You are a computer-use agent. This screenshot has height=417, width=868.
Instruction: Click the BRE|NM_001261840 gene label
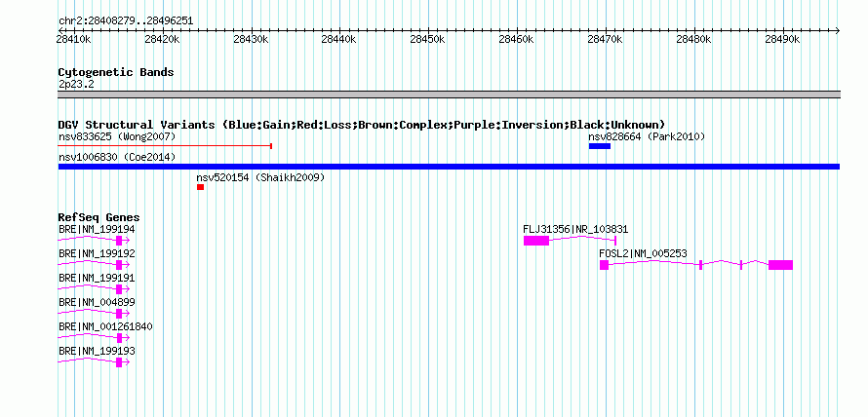105,326
